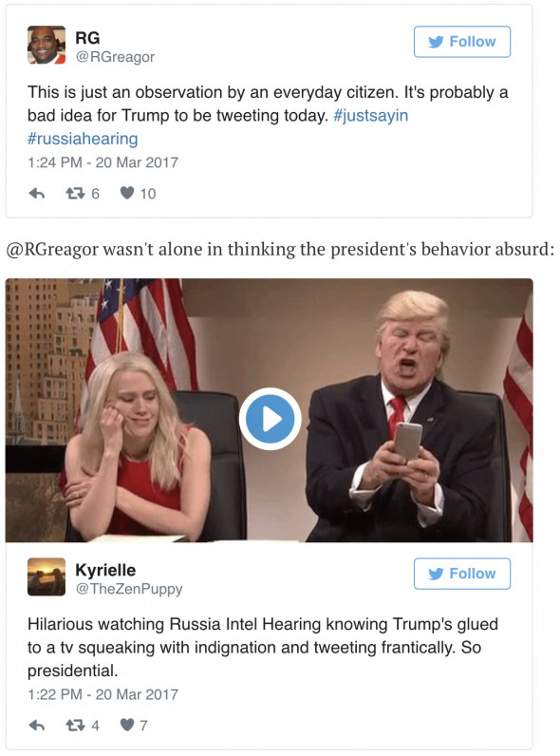Open the @TheZenPuppy handle link
This screenshot has height=756, width=560.
point(129,589)
